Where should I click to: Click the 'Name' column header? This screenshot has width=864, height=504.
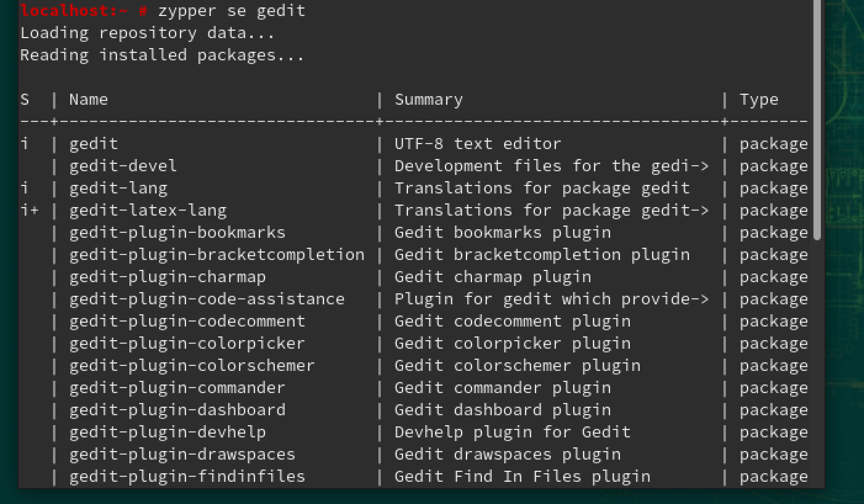(89, 100)
